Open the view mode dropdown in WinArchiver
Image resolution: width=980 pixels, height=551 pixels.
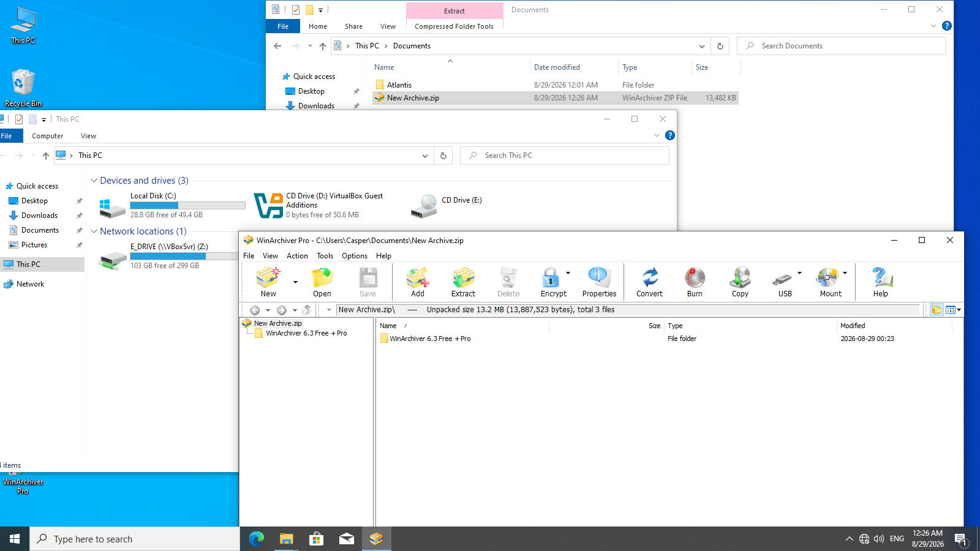[x=959, y=310]
